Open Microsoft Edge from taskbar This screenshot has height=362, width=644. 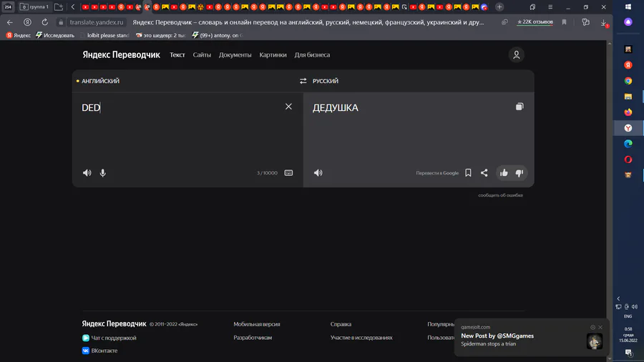628,144
